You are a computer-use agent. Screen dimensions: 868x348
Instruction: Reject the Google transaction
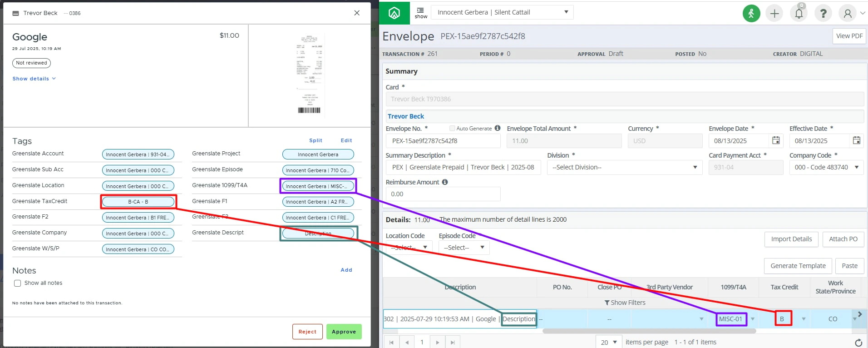click(x=307, y=332)
